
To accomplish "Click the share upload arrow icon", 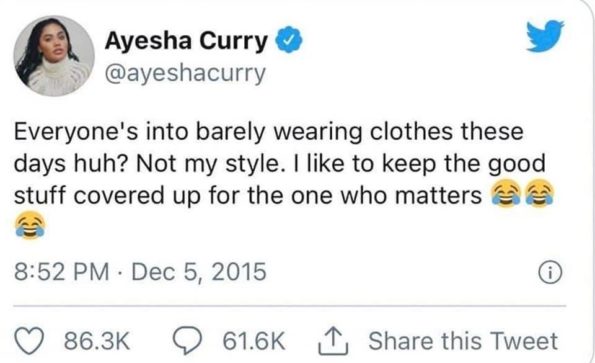I will (x=333, y=341).
